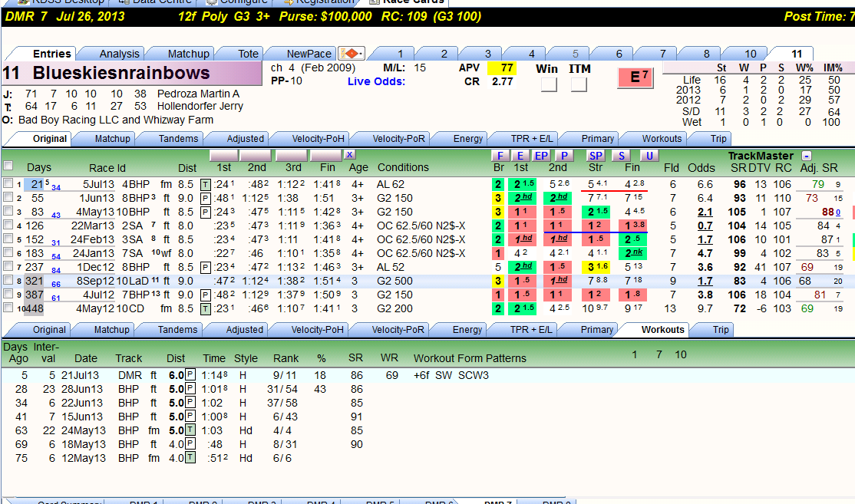Click the Workout Form Patterns column header

coord(470,358)
